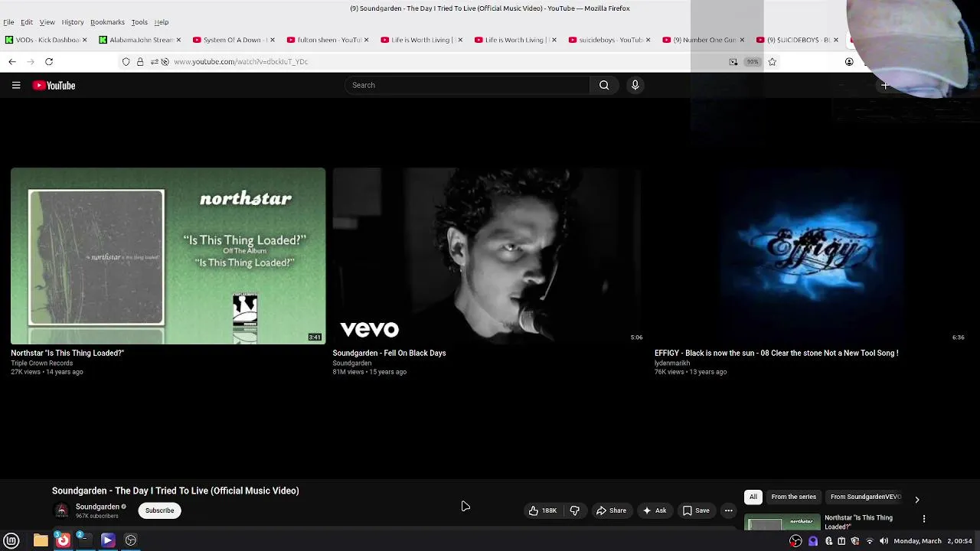Click the Ask button
This screenshot has width=980, height=551.
pos(655,510)
